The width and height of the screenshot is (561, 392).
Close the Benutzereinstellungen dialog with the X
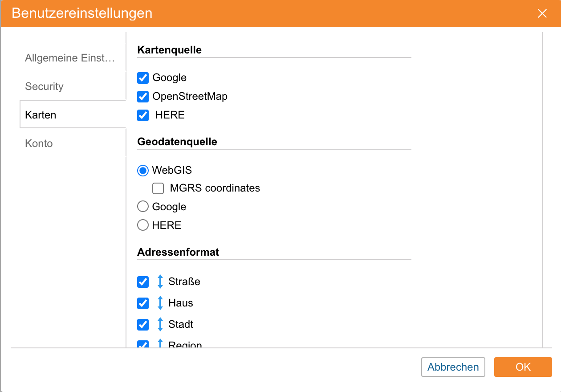[x=542, y=13]
